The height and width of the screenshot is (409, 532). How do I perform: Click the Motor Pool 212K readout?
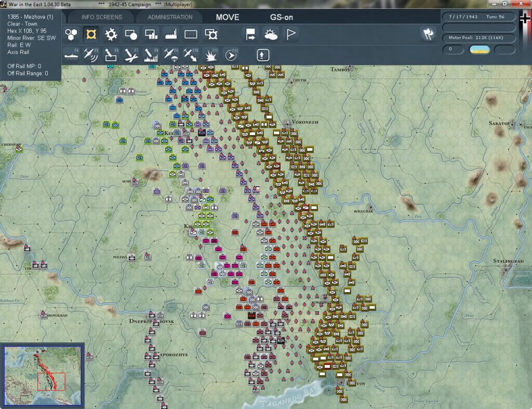pos(478,37)
